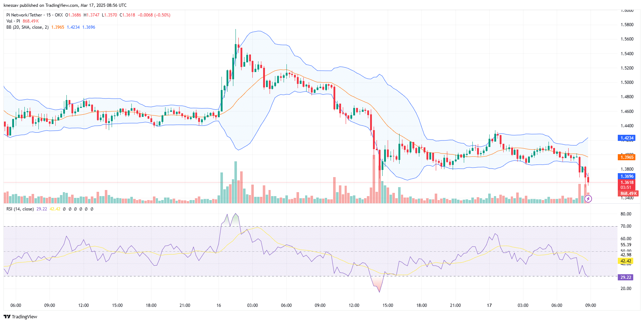Click the 29.22 value in RSI legend
644x323 pixels.
(x=42, y=209)
